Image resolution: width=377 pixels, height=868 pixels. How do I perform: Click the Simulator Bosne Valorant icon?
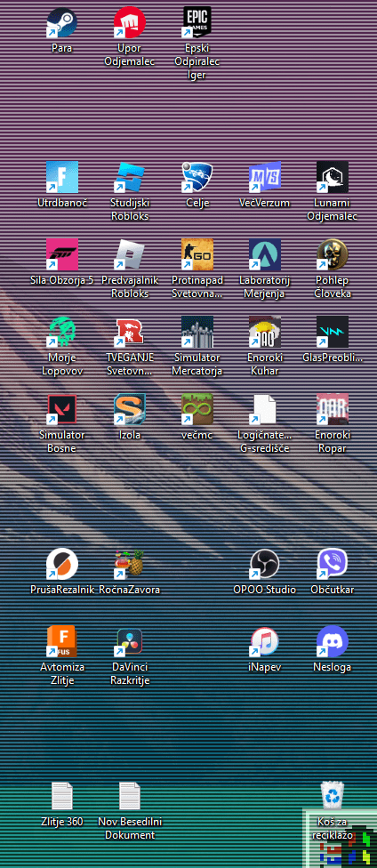[x=62, y=410]
